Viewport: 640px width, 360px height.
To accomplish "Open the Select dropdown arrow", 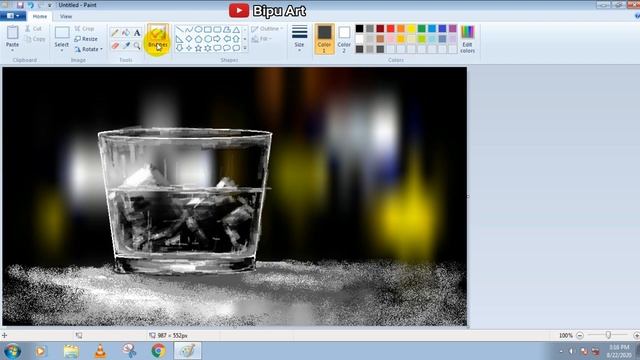I will [x=62, y=50].
